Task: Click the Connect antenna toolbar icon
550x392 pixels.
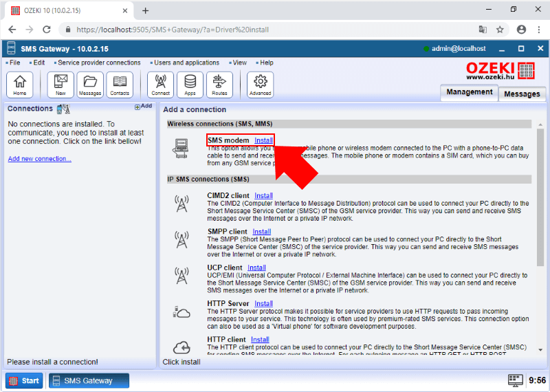Action: point(160,85)
